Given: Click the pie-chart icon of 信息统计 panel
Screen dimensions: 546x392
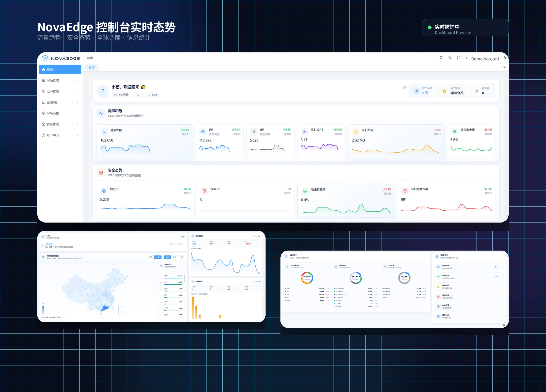Looking at the screenshot, I should click(286, 256).
